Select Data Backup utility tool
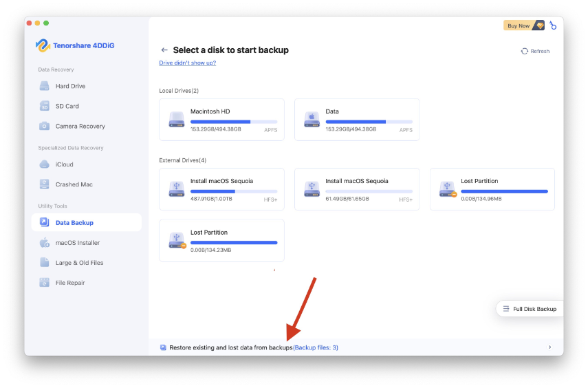 click(x=87, y=222)
